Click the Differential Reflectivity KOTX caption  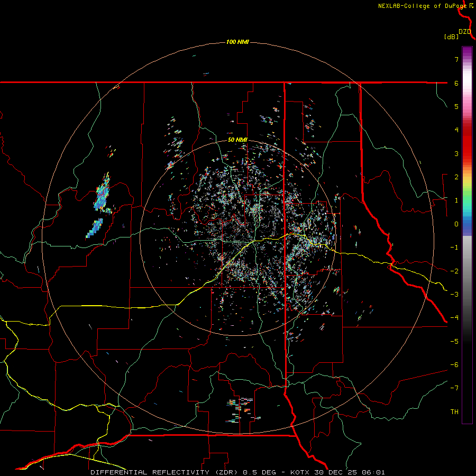pos(237,472)
